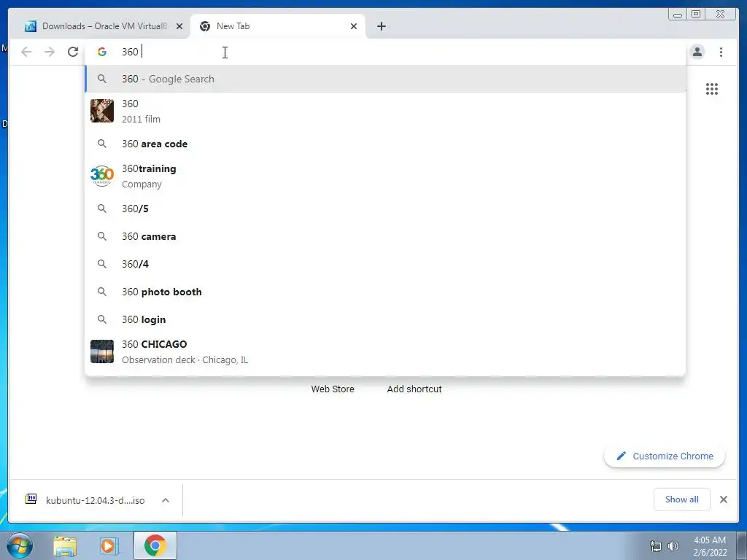Pick the '360 login' suggestion
This screenshot has width=747, height=560.
point(385,319)
